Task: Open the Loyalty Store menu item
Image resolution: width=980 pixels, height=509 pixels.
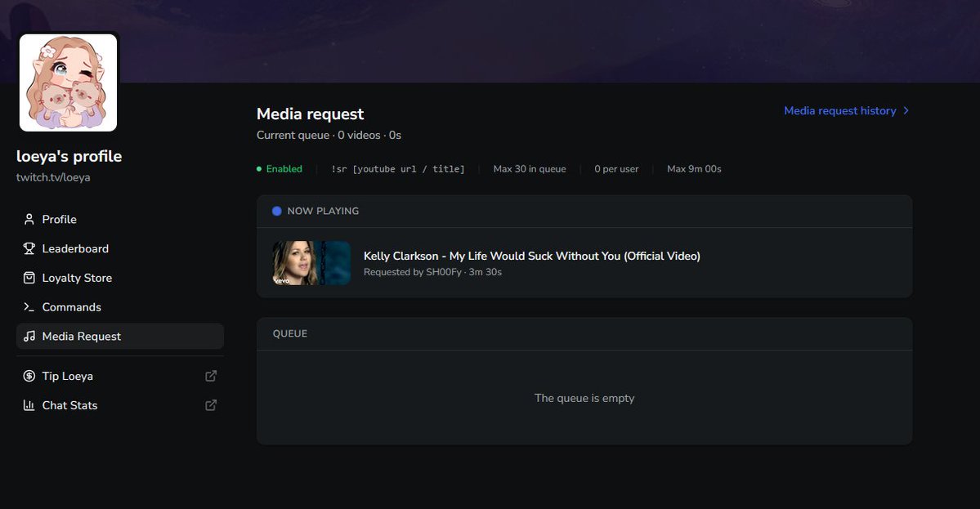Action: [x=120, y=278]
